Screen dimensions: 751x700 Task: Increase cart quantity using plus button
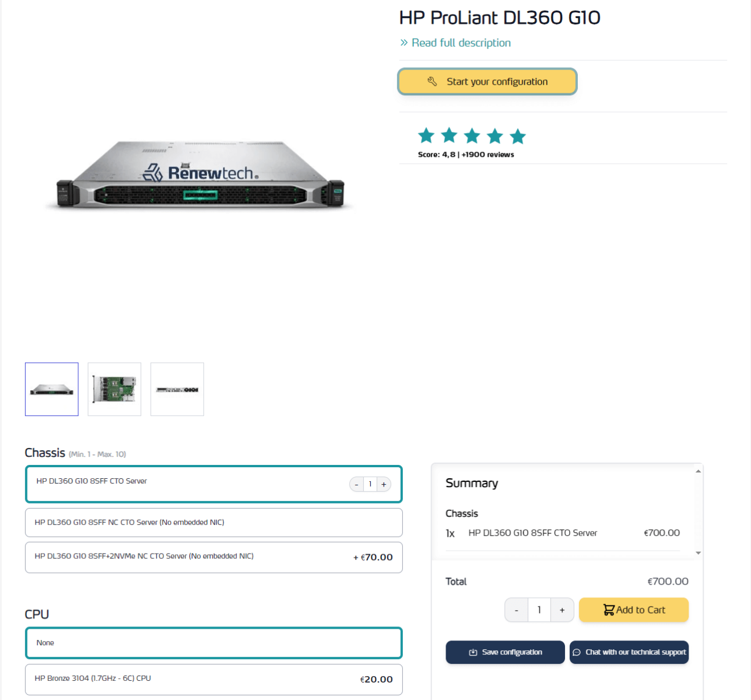[562, 610]
